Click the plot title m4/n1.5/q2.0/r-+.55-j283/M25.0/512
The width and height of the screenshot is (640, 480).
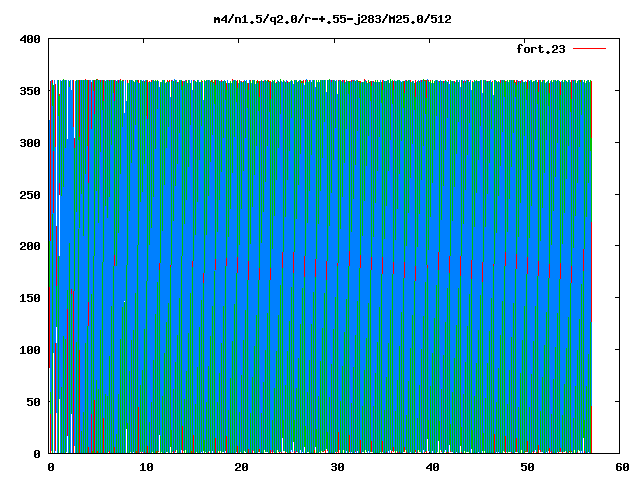pyautogui.click(x=333, y=20)
